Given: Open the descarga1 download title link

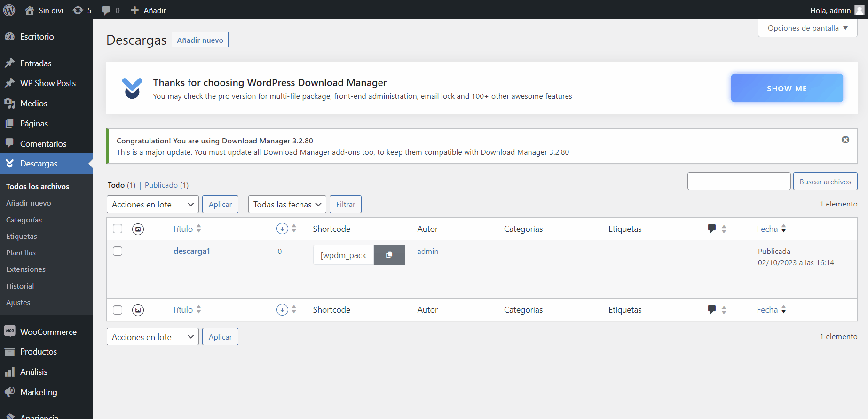Looking at the screenshot, I should 191,251.
